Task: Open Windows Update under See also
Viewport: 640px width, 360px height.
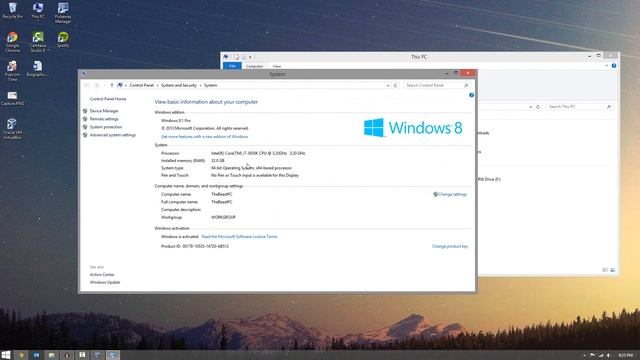Action: click(x=105, y=282)
